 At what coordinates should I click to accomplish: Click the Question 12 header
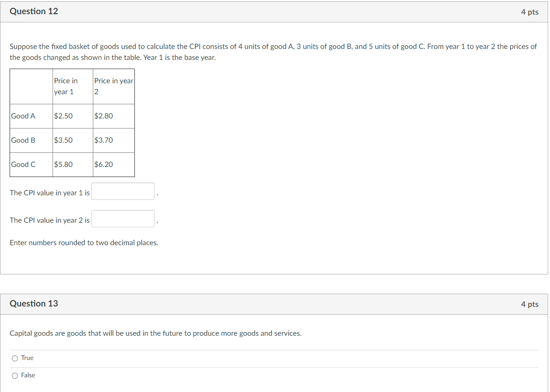tap(34, 11)
